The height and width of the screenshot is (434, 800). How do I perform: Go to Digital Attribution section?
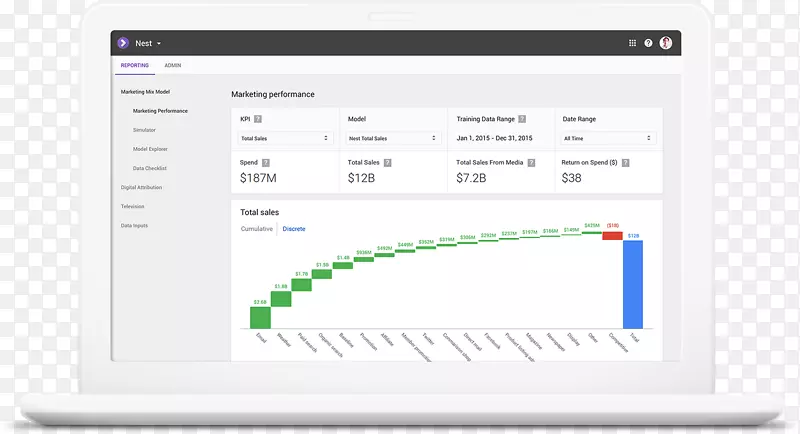(x=141, y=187)
